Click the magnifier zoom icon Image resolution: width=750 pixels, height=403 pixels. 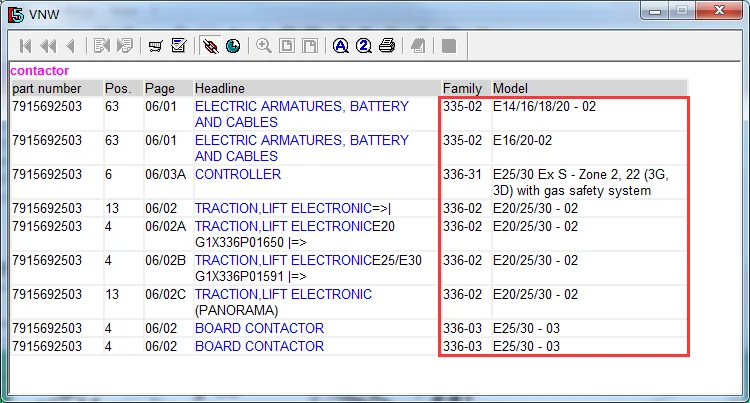point(264,46)
